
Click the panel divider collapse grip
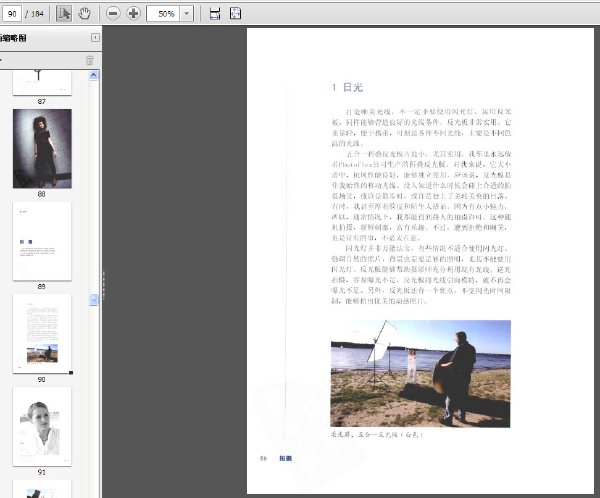[103, 285]
